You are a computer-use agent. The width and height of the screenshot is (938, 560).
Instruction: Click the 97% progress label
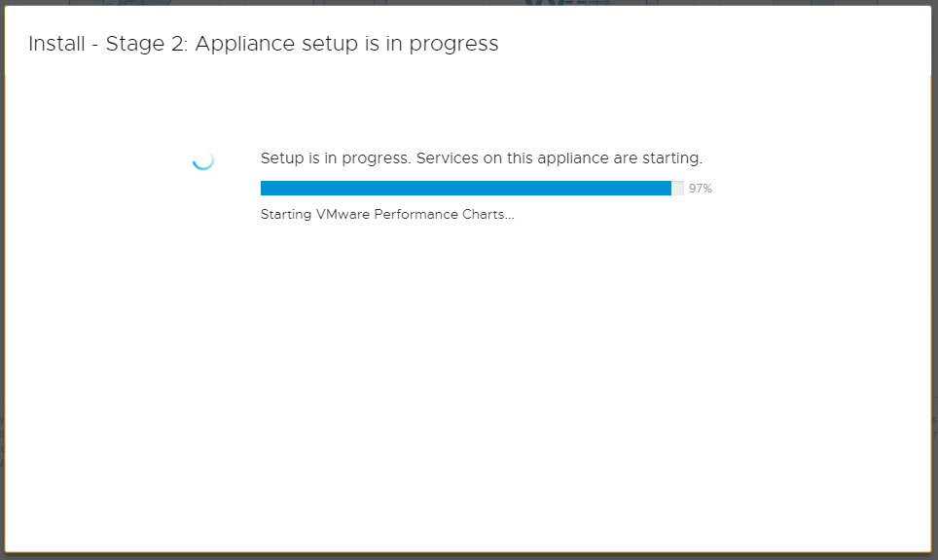(701, 189)
